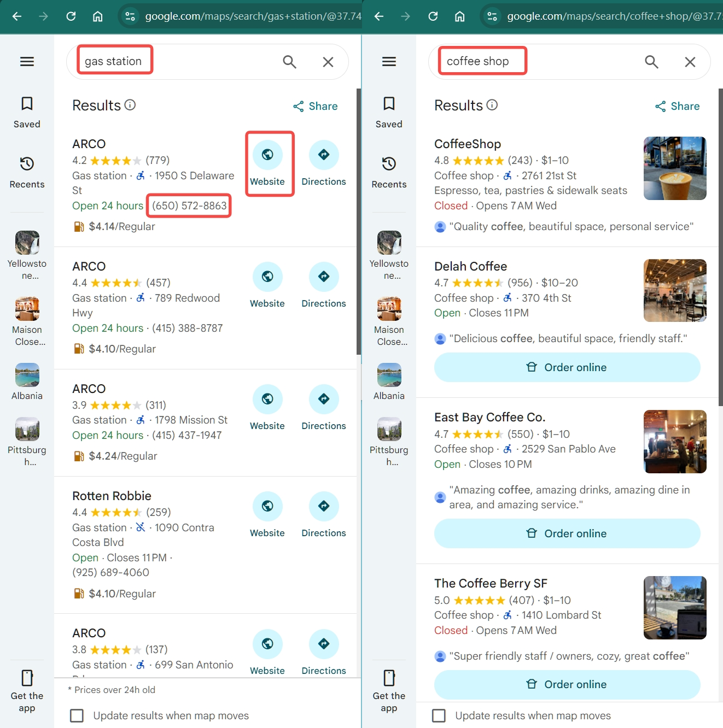The height and width of the screenshot is (728, 723).
Task: Open Website for Rotten Robbie
Action: tap(267, 515)
